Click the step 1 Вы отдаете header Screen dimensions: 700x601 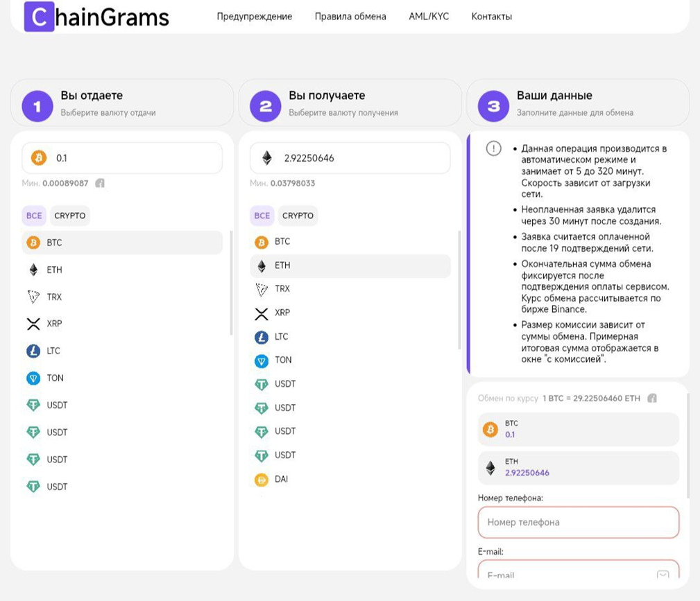click(122, 103)
